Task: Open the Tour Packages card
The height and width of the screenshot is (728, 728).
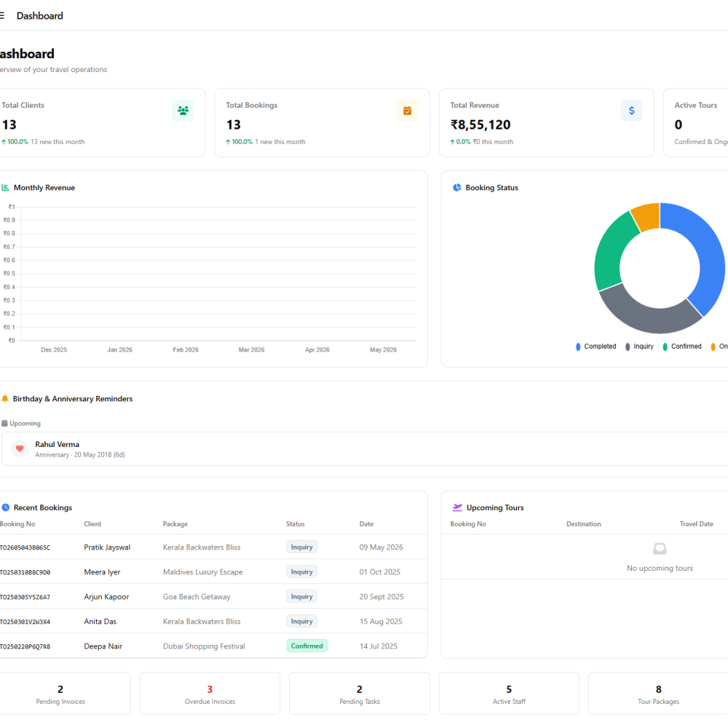Action: (658, 694)
